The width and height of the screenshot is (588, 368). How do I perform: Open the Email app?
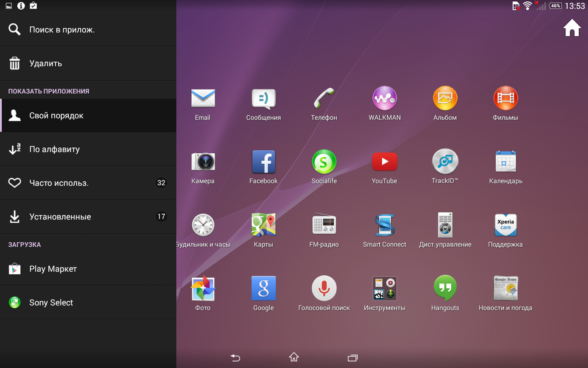click(x=203, y=99)
